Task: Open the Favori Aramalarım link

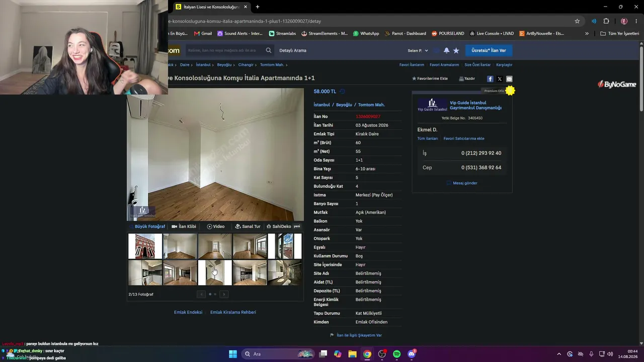Action: point(444,65)
